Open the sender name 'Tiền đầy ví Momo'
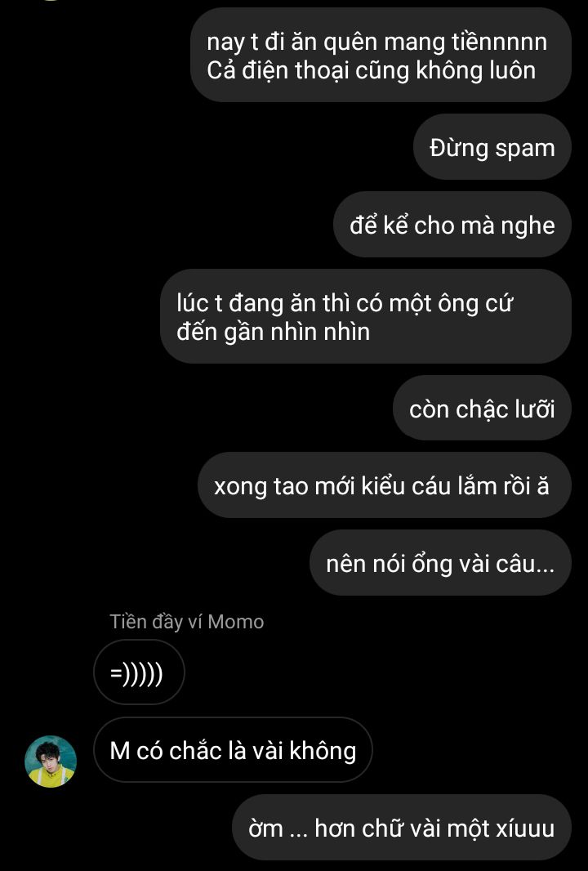The width and height of the screenshot is (588, 871). 186,622
